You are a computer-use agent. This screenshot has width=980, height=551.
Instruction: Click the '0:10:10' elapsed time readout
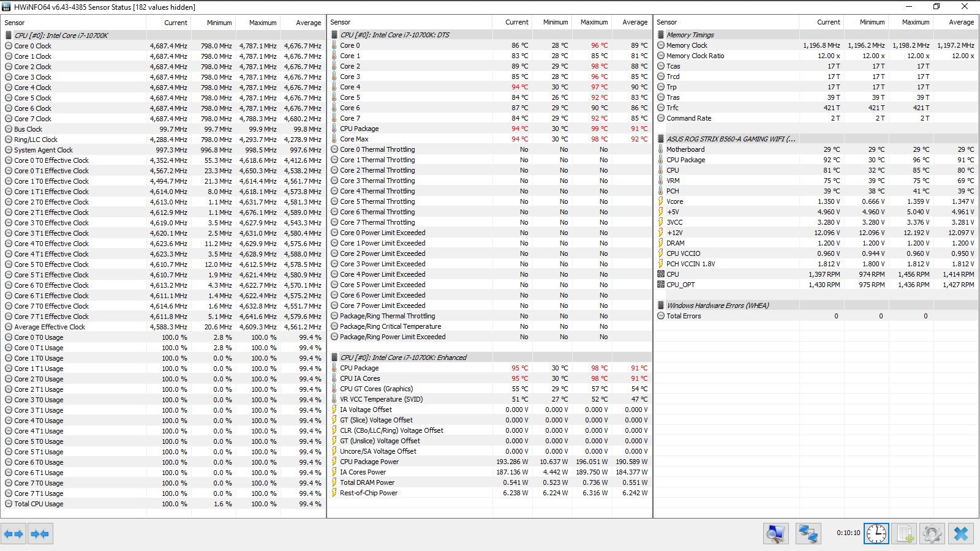(848, 533)
